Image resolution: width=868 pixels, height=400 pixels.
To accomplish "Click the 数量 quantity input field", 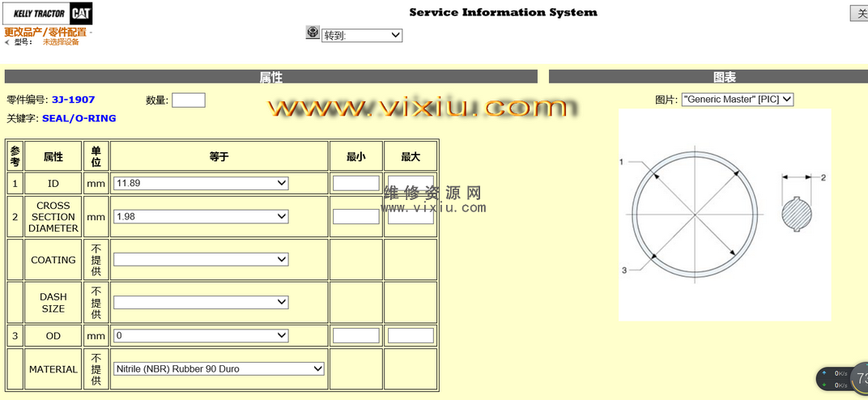I will tap(188, 100).
